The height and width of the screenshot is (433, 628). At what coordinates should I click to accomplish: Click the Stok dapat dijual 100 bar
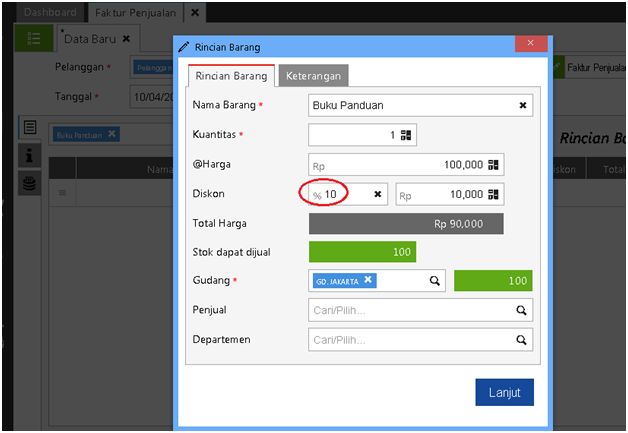pyautogui.click(x=362, y=252)
